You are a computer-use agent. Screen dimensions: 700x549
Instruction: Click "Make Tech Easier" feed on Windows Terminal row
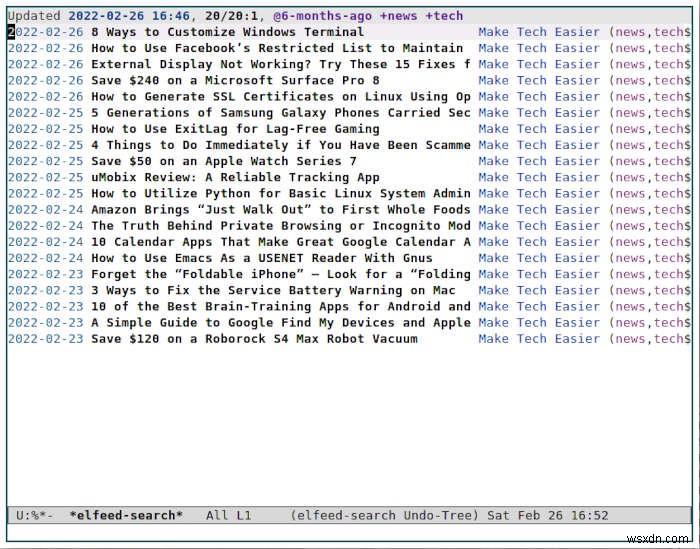coord(539,32)
